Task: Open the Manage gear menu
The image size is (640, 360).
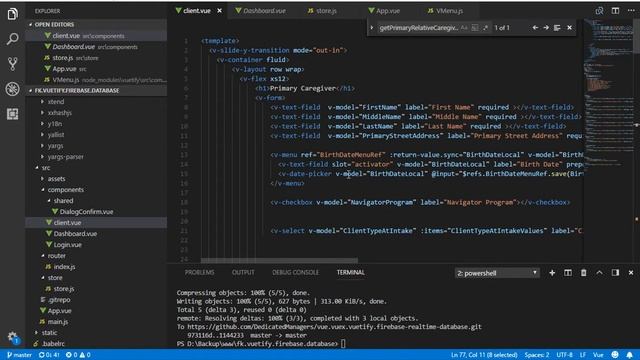Action: (x=12, y=337)
